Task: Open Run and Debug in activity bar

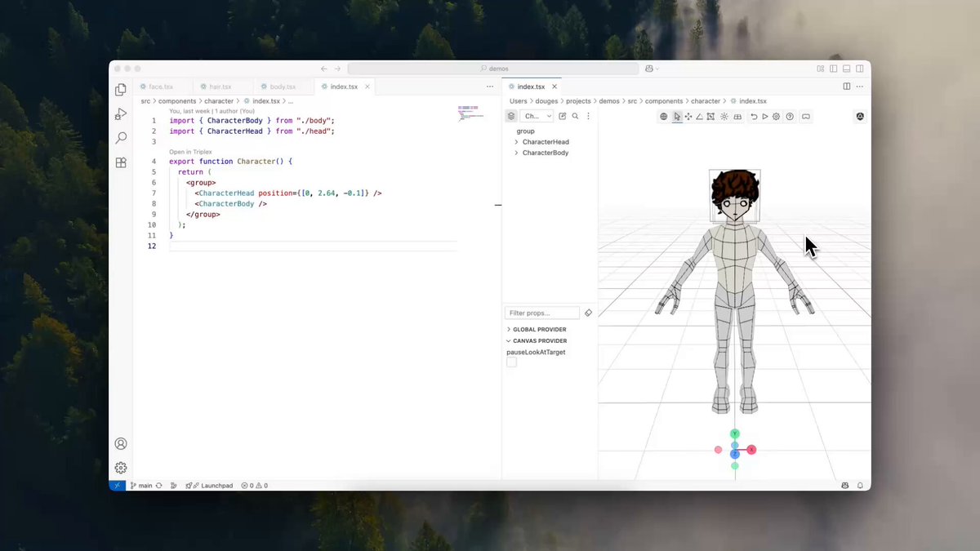Action: [x=121, y=114]
